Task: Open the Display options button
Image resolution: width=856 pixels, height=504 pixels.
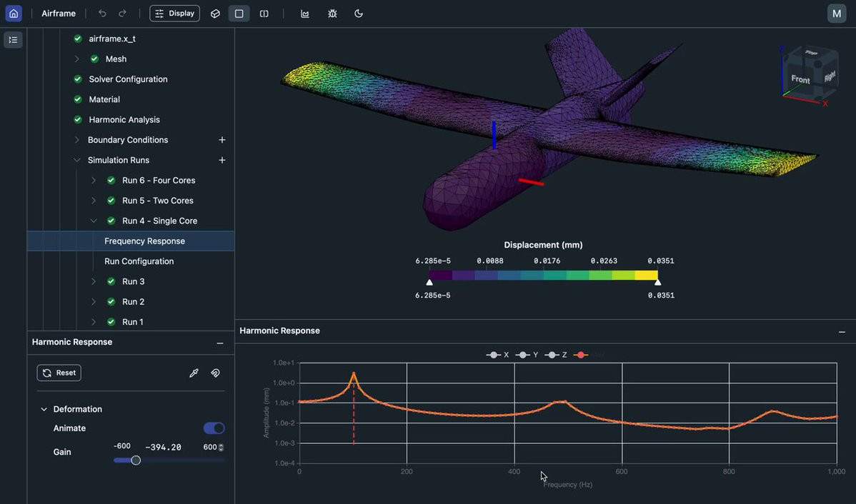Action: pos(174,14)
